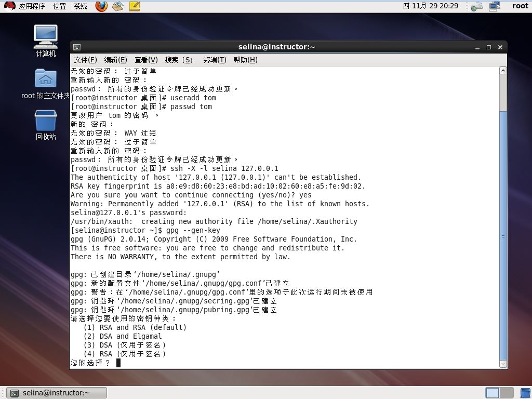
Task: Click the selina@instructor taskbar button
Action: click(57, 393)
